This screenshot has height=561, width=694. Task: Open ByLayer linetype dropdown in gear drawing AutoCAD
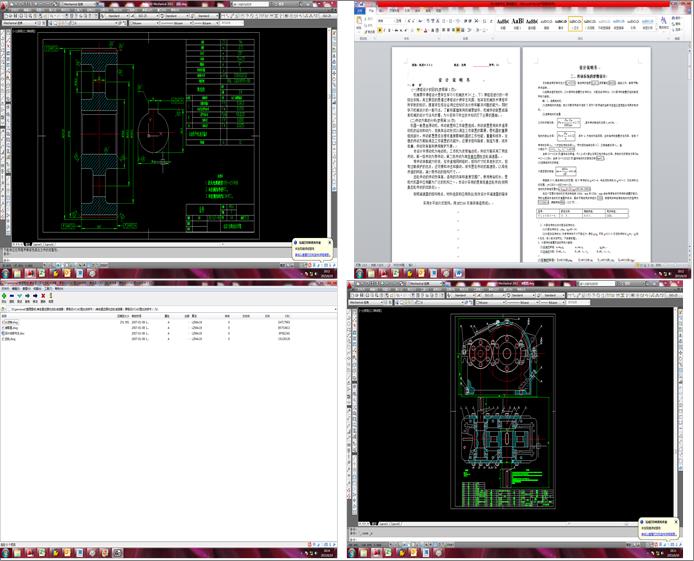click(174, 23)
